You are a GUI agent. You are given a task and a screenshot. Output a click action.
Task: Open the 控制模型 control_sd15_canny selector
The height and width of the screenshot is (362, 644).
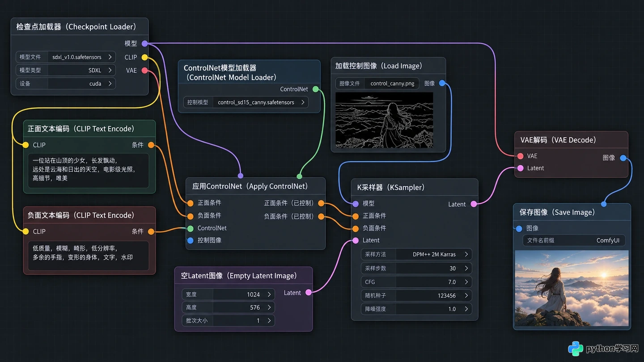(x=246, y=102)
